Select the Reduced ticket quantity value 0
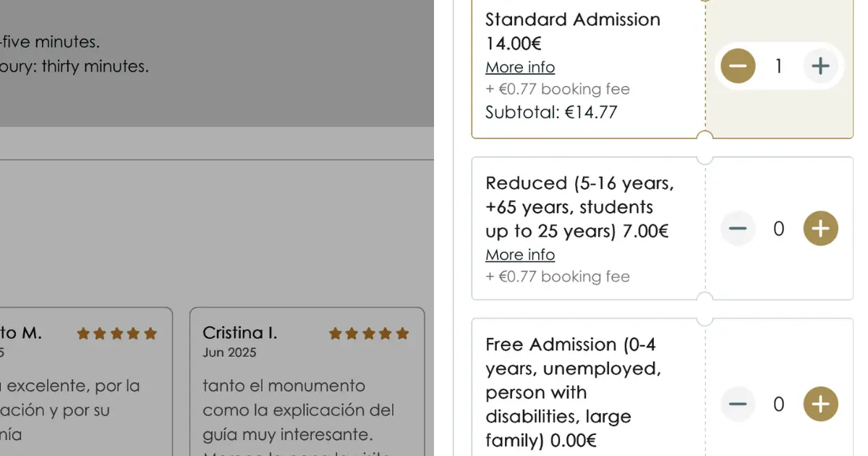 pyautogui.click(x=778, y=229)
